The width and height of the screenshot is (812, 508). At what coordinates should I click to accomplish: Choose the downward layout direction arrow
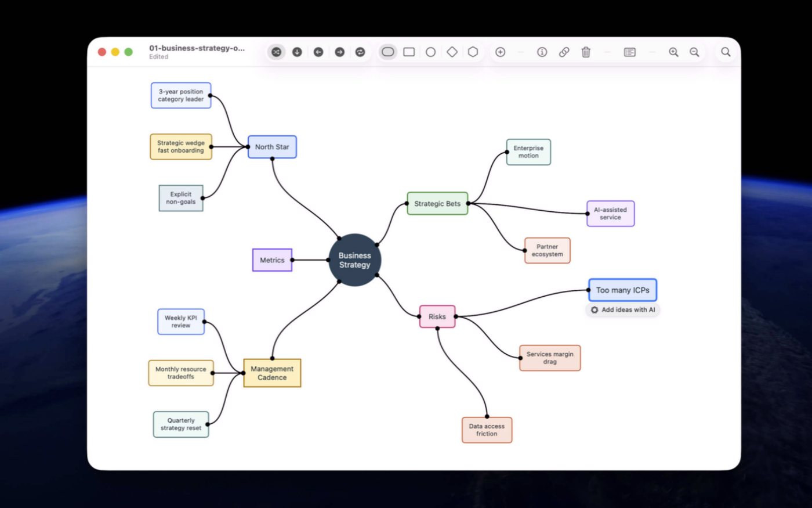pyautogui.click(x=297, y=52)
